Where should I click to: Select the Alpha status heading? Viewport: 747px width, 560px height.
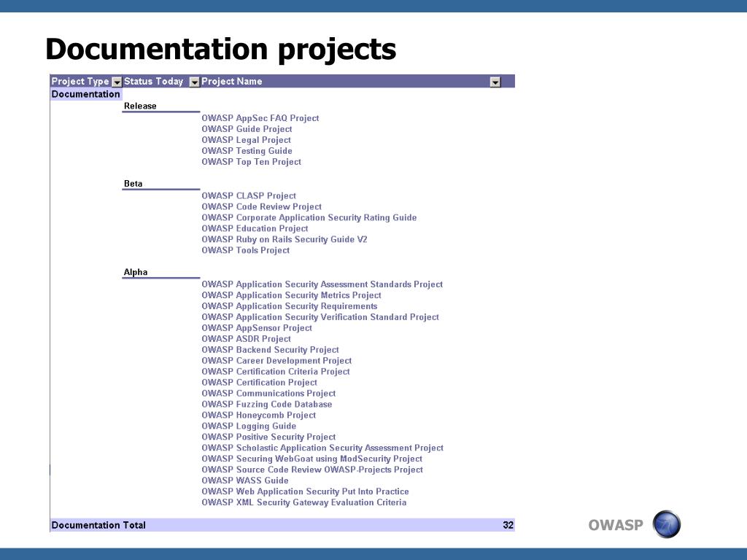(x=136, y=272)
